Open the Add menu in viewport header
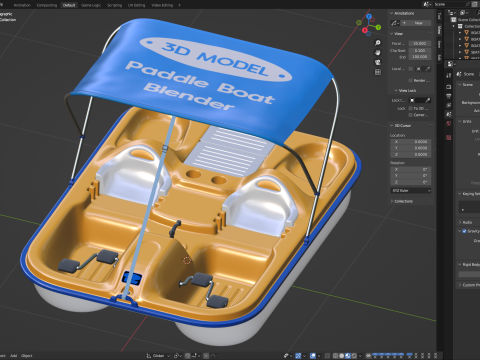The image size is (480, 360). [x=13, y=356]
